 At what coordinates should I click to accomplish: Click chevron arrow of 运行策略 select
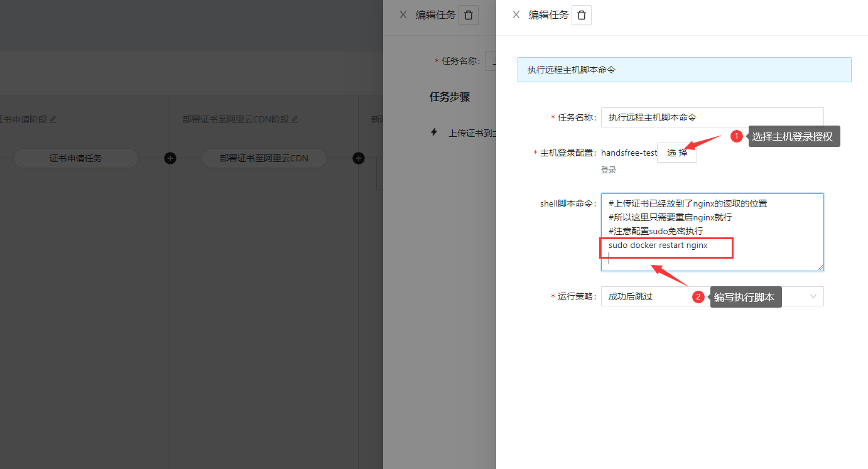tap(813, 296)
